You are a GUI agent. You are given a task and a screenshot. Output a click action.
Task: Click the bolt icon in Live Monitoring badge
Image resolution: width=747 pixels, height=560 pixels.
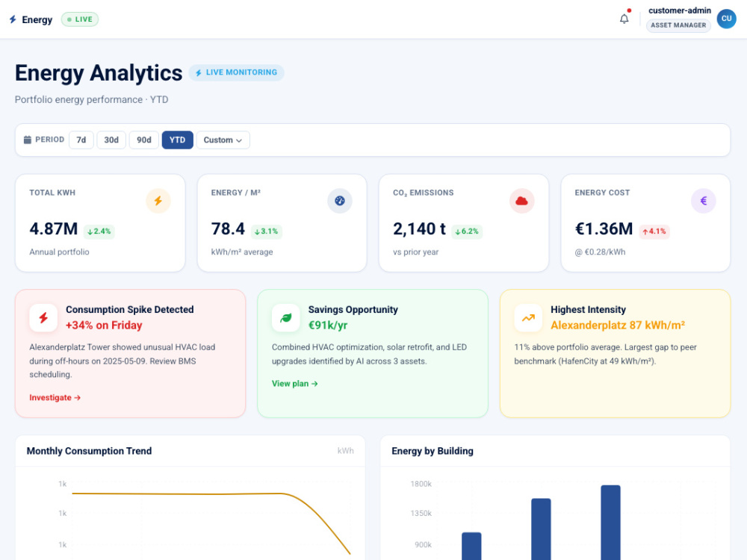point(199,73)
